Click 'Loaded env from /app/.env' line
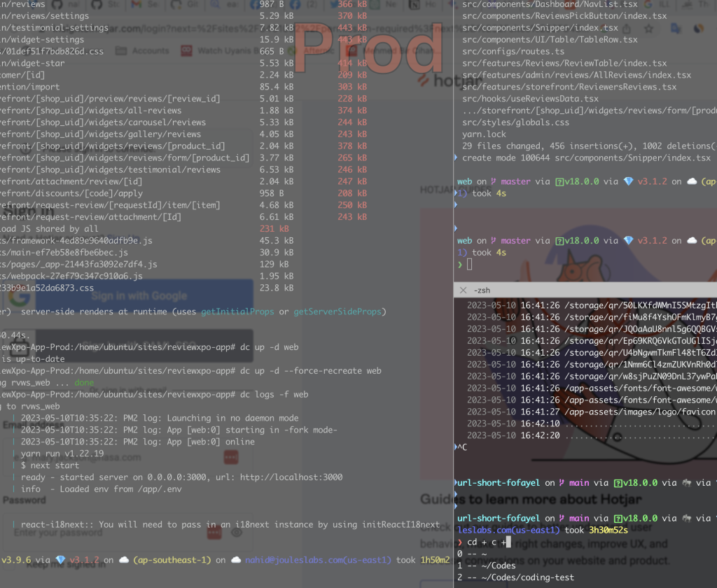This screenshot has height=588, width=717. [x=101, y=489]
